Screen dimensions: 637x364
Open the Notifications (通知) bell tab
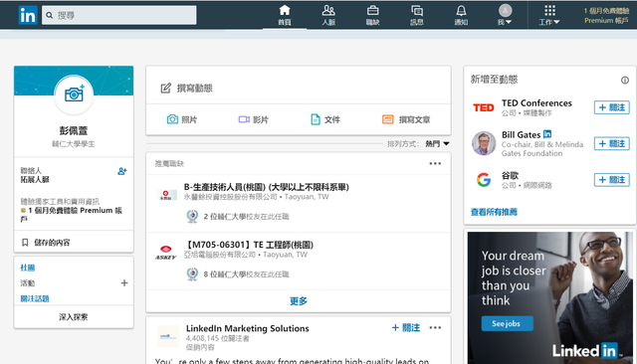pos(461,15)
